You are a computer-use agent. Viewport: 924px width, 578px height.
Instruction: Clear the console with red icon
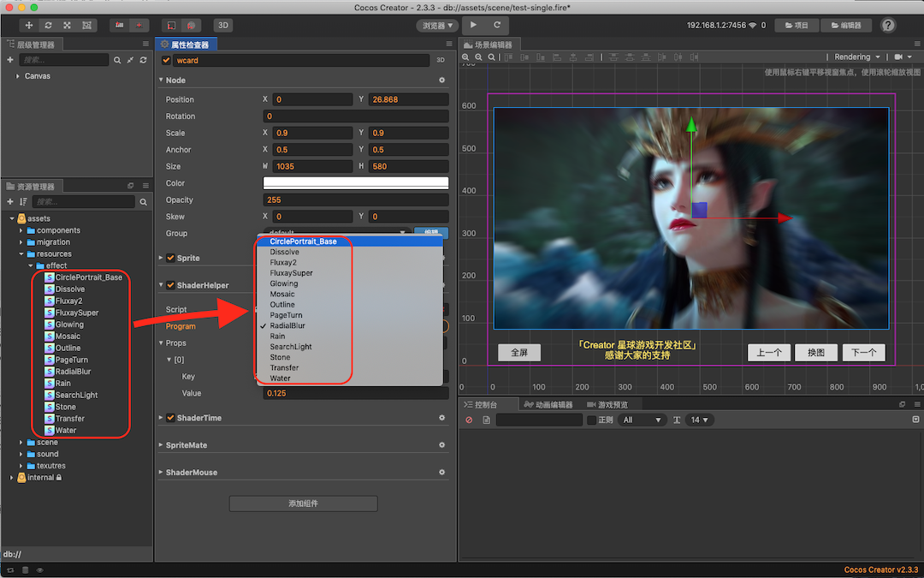(x=469, y=420)
